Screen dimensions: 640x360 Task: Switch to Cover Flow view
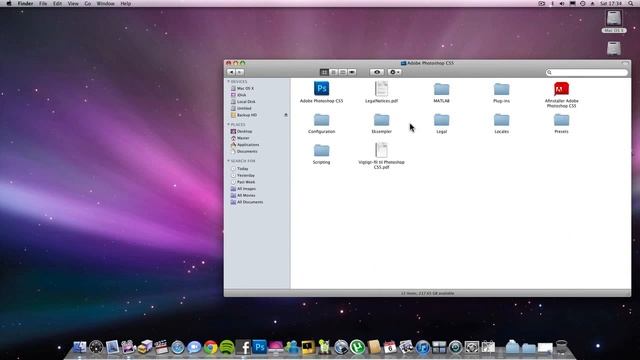[x=352, y=72]
